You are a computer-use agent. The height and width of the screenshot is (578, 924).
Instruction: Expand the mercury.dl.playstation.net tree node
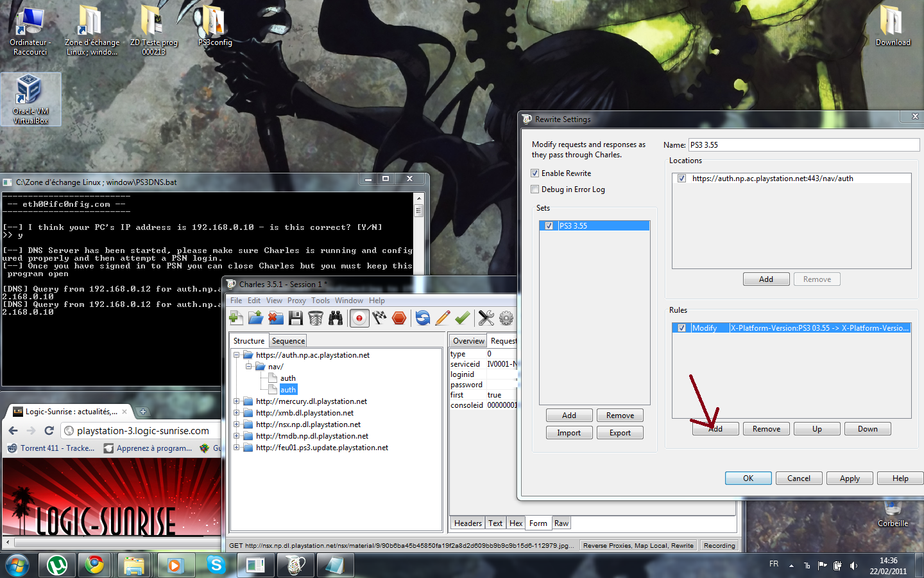[237, 401]
